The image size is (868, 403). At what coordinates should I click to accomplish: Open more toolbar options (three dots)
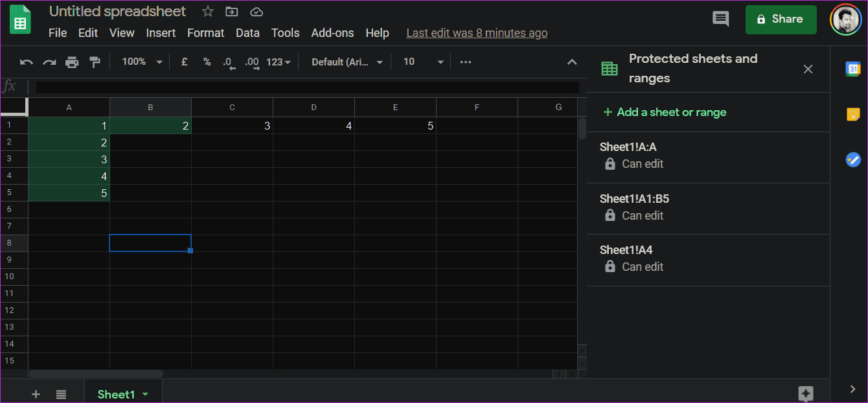coord(466,62)
